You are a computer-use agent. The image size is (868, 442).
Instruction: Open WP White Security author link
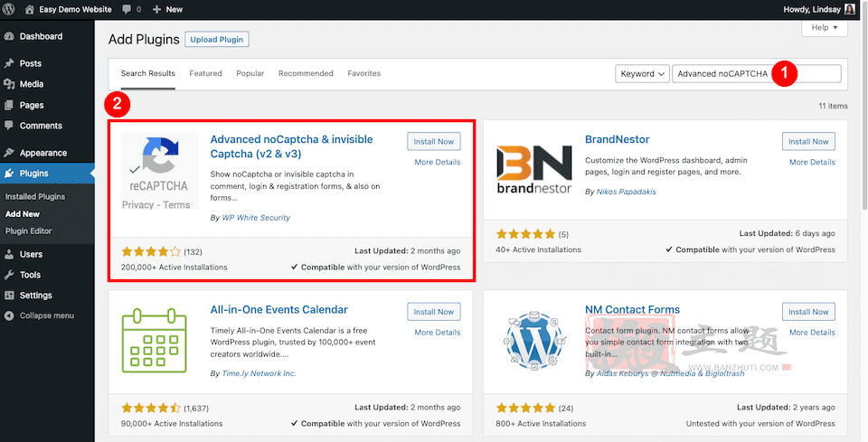256,218
